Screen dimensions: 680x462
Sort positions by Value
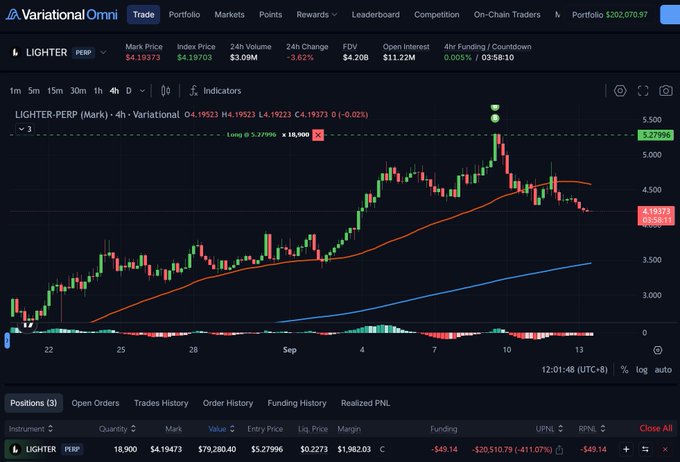(x=221, y=429)
